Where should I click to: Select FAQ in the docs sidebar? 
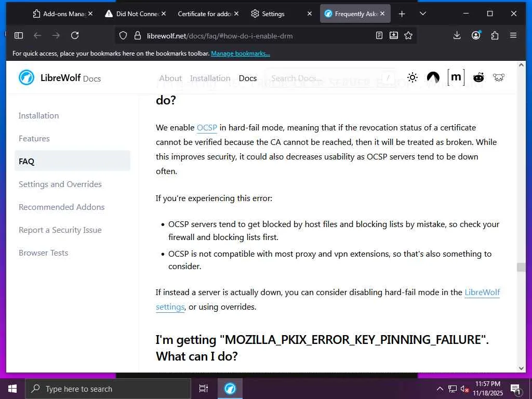72,161
